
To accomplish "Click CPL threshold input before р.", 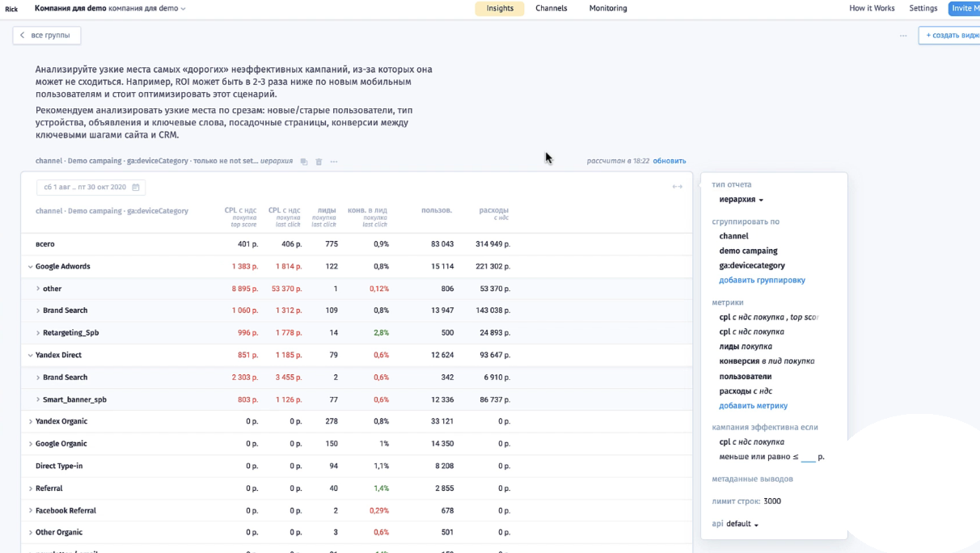I will click(808, 457).
